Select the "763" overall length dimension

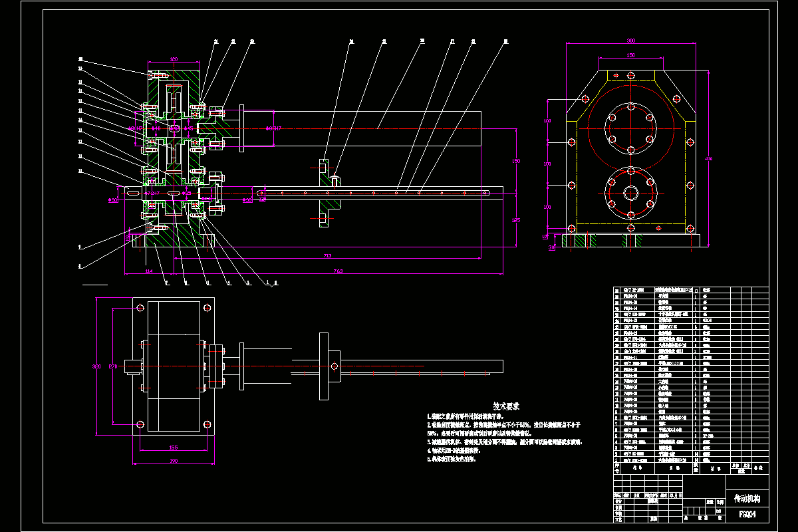coord(338,271)
